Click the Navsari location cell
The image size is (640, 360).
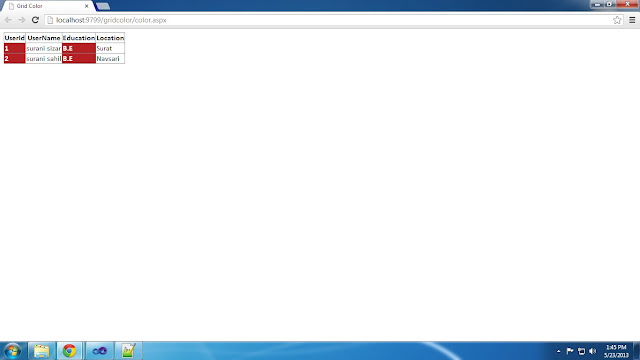110,58
